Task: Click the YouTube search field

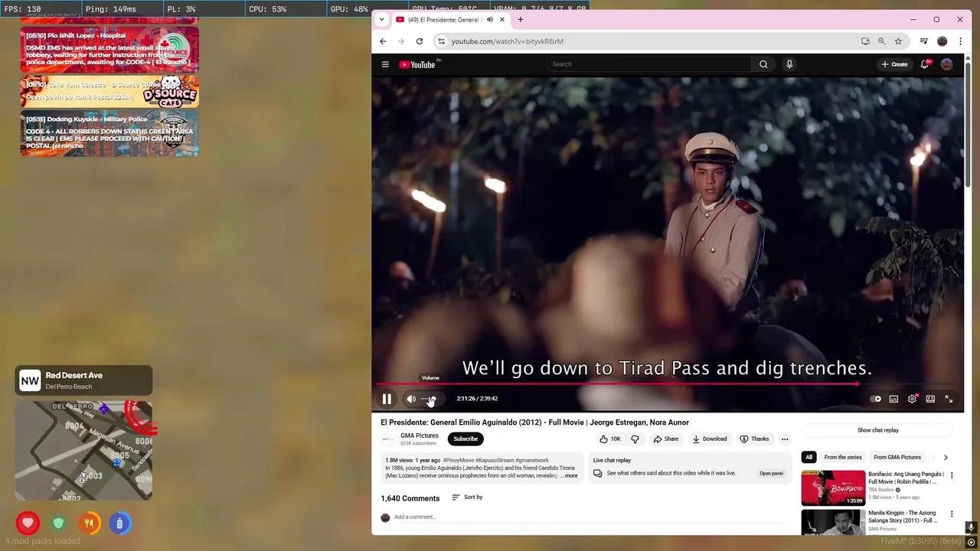Action: [649, 64]
